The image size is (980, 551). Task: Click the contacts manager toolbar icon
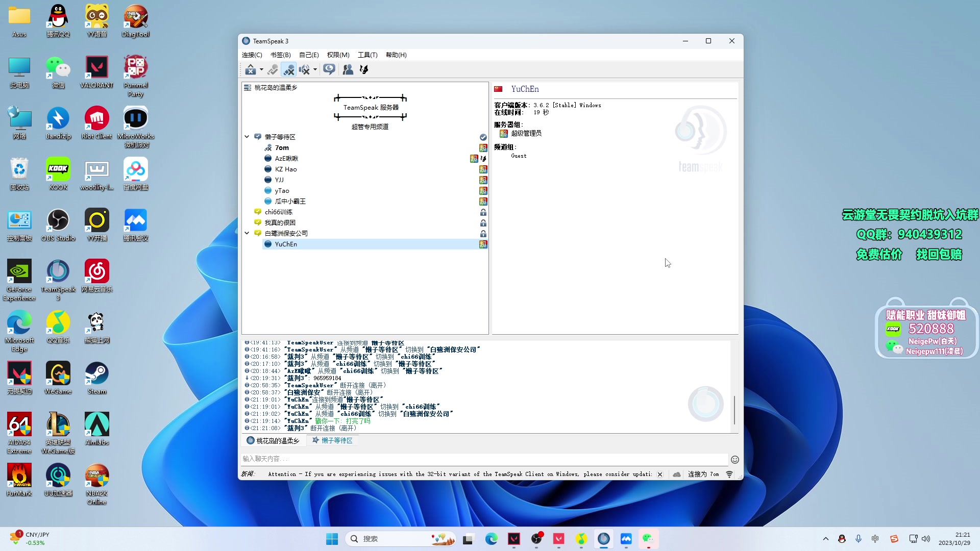pos(348,69)
